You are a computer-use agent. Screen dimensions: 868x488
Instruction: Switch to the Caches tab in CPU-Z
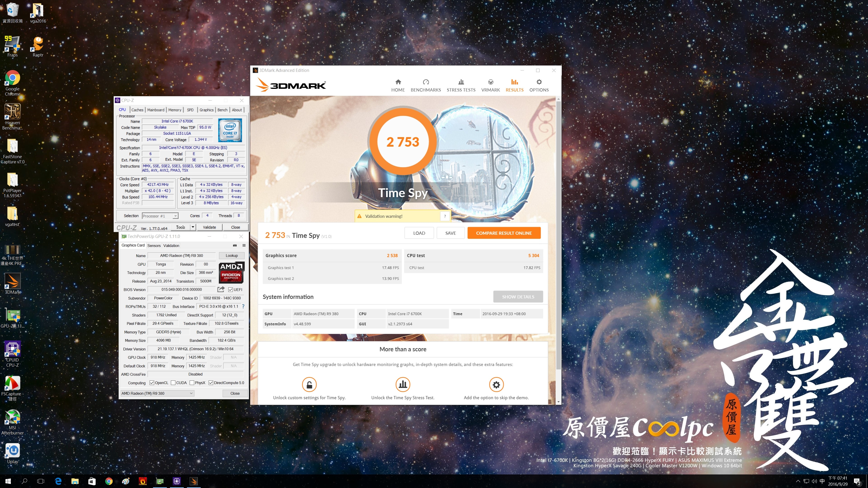[137, 110]
